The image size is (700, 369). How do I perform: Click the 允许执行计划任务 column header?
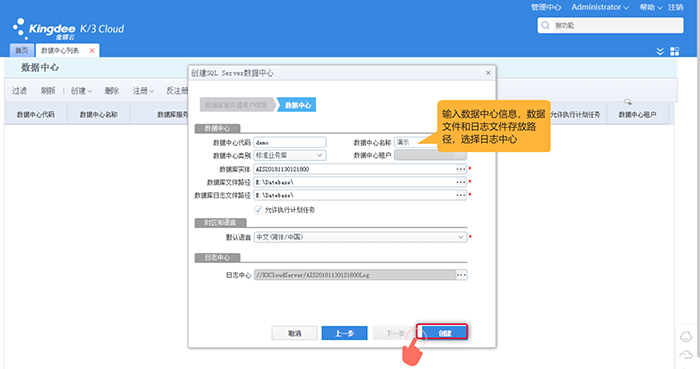click(575, 115)
